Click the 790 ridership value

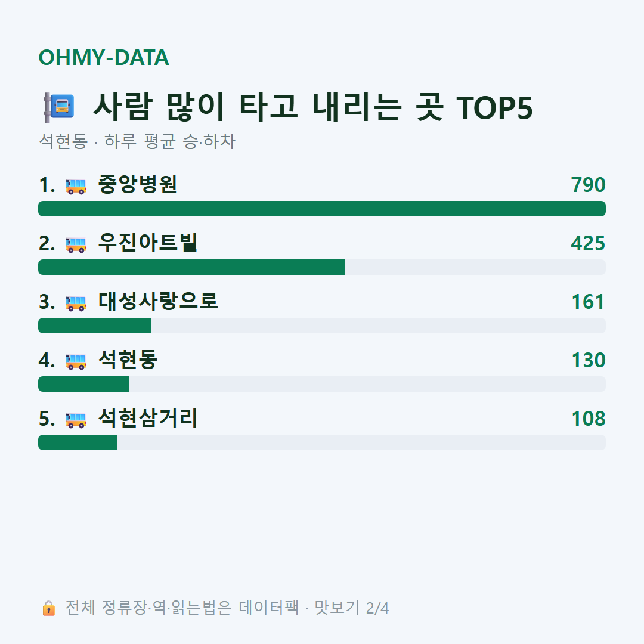pyautogui.click(x=588, y=185)
